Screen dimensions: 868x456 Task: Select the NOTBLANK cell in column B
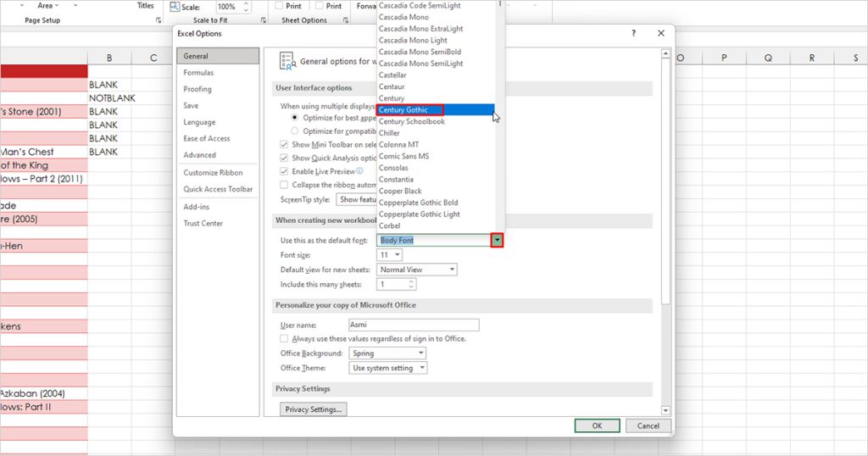point(109,98)
